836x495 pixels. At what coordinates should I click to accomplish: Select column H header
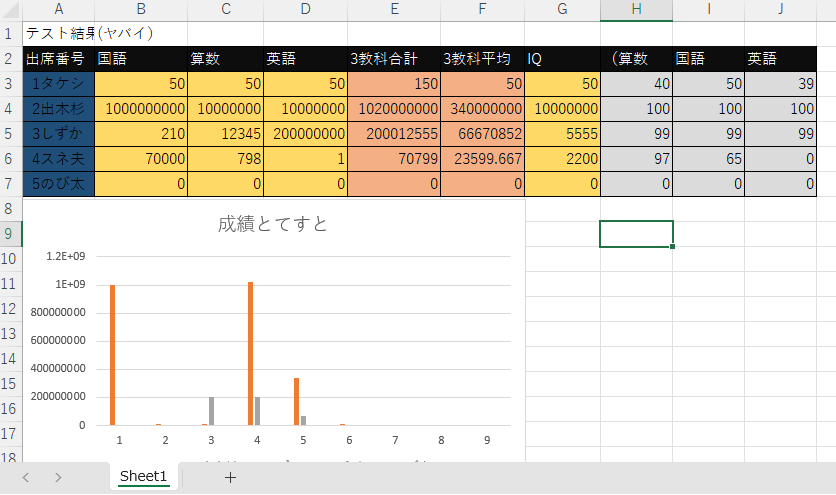(637, 9)
